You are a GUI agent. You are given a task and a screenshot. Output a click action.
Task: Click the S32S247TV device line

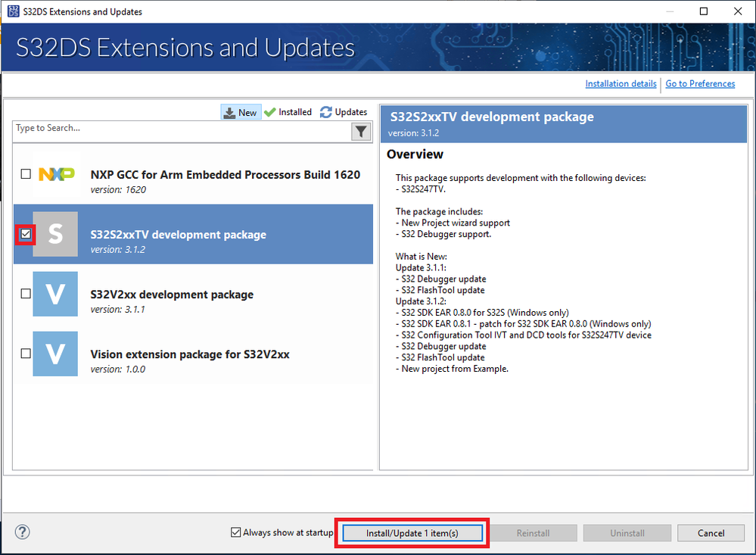(x=421, y=189)
